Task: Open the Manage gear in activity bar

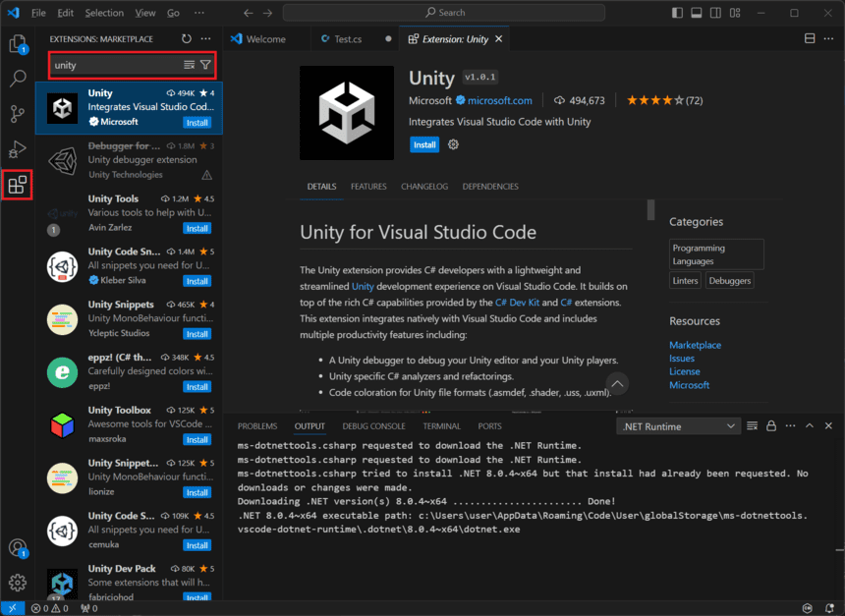Action: pyautogui.click(x=18, y=583)
